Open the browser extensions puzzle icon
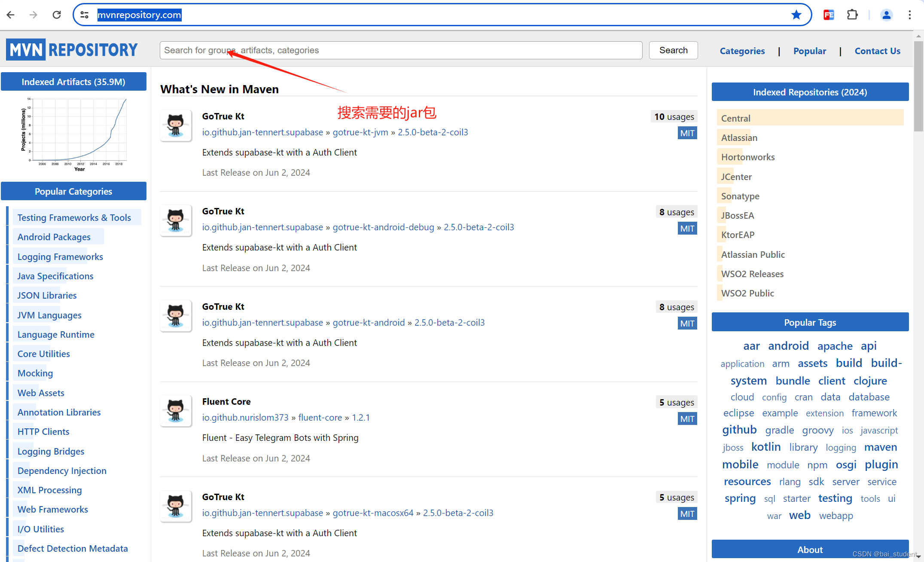Viewport: 924px width, 562px height. point(852,15)
